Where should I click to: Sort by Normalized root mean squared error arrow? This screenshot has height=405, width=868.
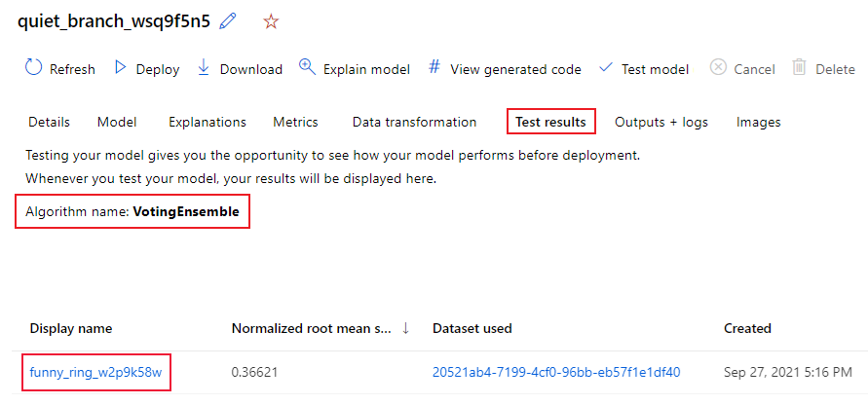coord(405,328)
